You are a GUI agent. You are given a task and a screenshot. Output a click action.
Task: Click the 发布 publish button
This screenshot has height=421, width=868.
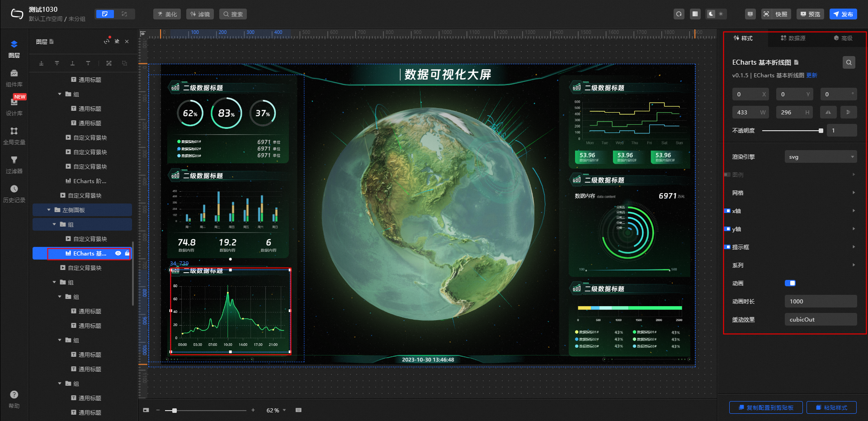[x=843, y=14]
